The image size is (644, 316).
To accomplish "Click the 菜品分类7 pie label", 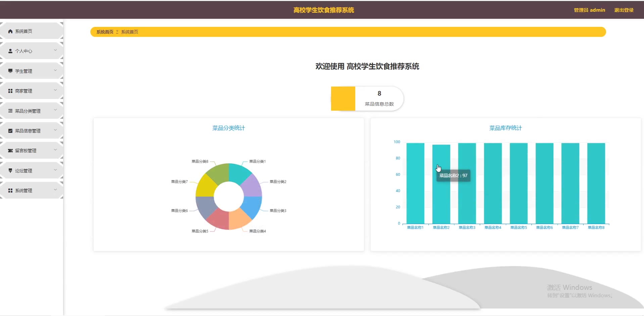I will click(x=180, y=181).
